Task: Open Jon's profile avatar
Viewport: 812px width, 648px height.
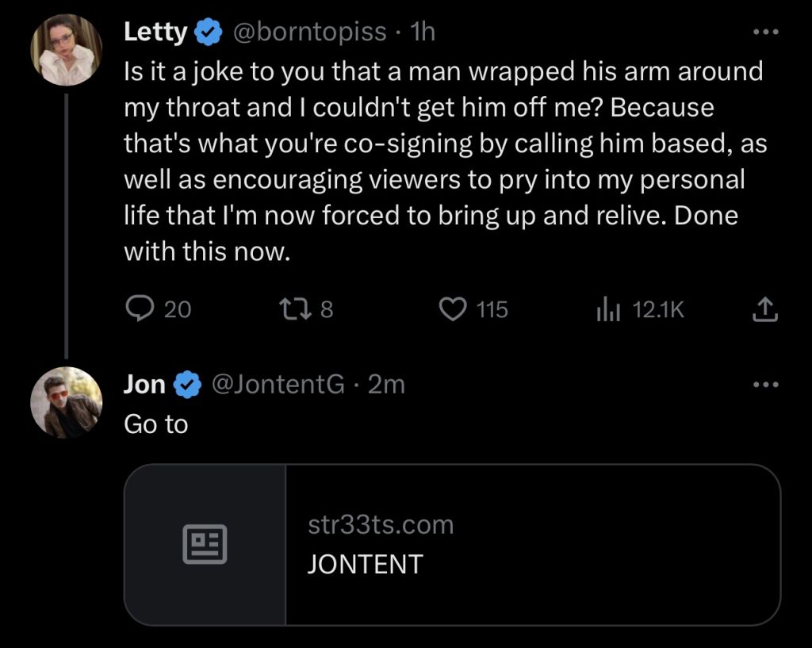Action: [x=66, y=402]
